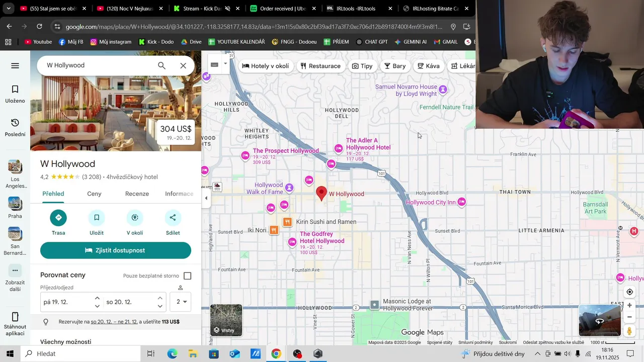Collapse the side panel arrow
The height and width of the screenshot is (362, 644).
click(206, 198)
